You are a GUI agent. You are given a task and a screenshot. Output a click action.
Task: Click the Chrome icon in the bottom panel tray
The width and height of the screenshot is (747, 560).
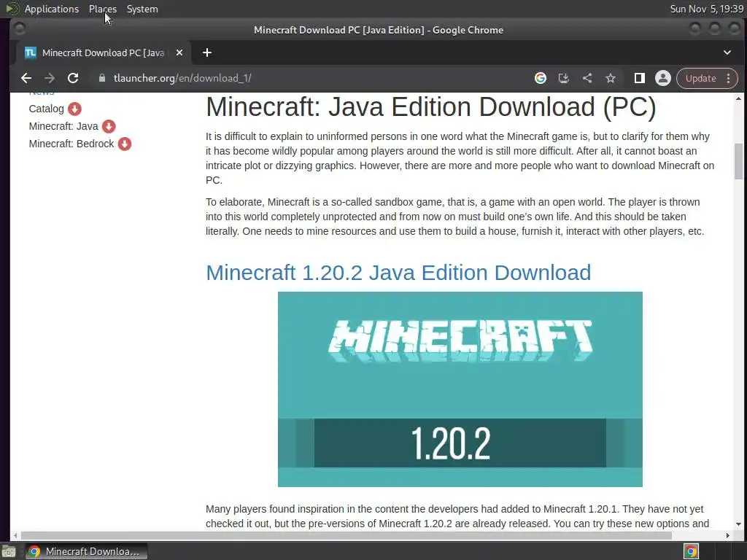[x=692, y=551]
